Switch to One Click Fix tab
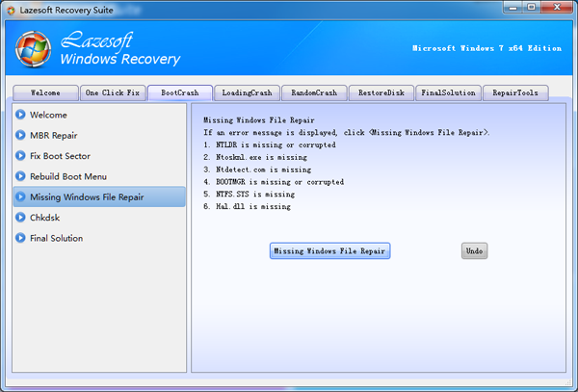 click(x=113, y=92)
